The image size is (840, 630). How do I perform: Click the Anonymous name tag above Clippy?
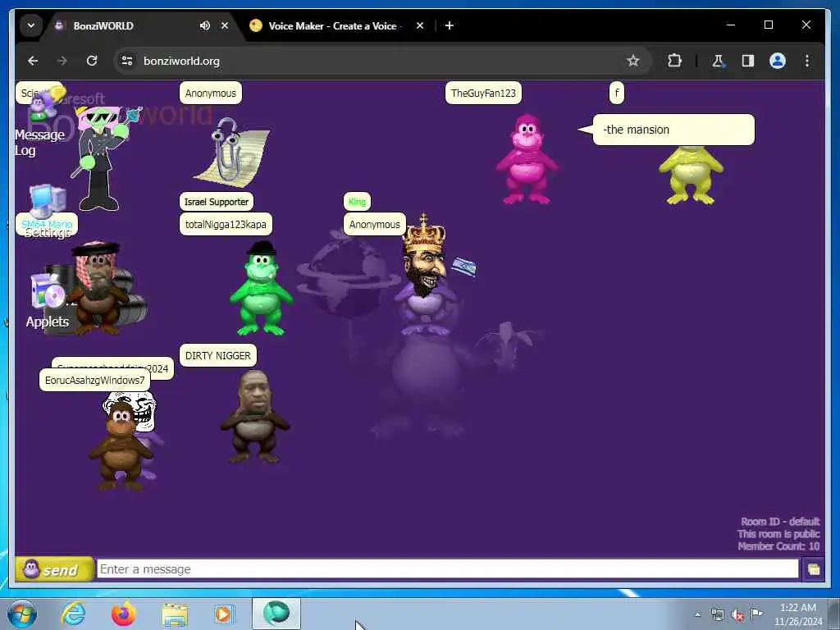211,94
